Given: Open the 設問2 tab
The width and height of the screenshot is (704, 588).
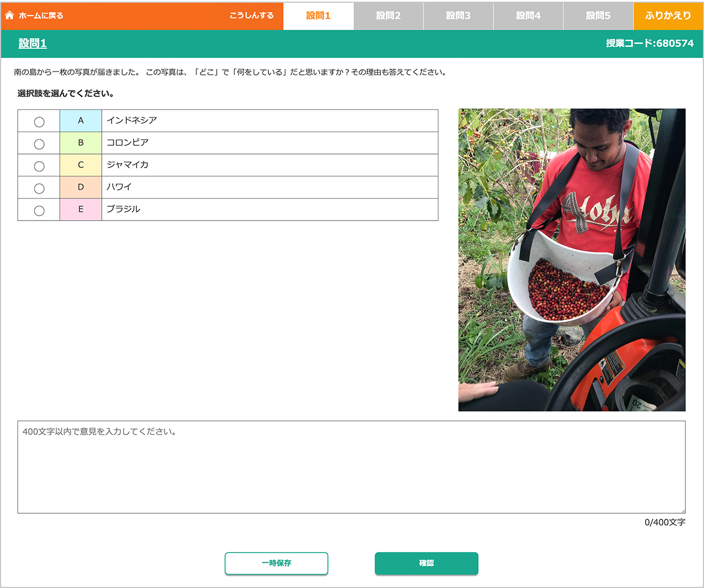Looking at the screenshot, I should (x=388, y=16).
